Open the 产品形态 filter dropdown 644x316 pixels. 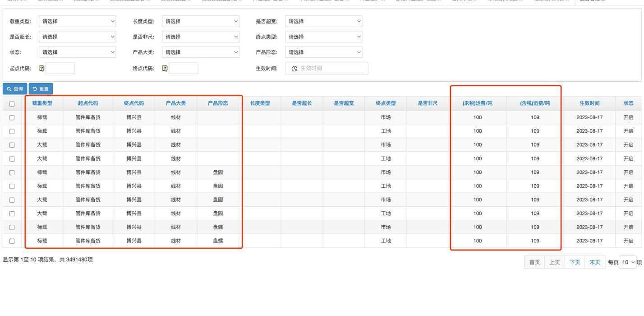324,52
